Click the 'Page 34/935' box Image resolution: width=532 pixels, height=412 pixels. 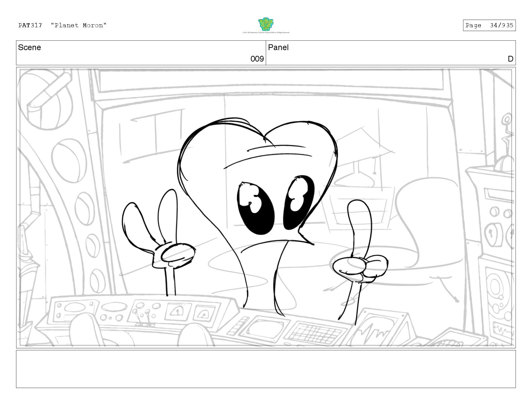pyautogui.click(x=489, y=25)
